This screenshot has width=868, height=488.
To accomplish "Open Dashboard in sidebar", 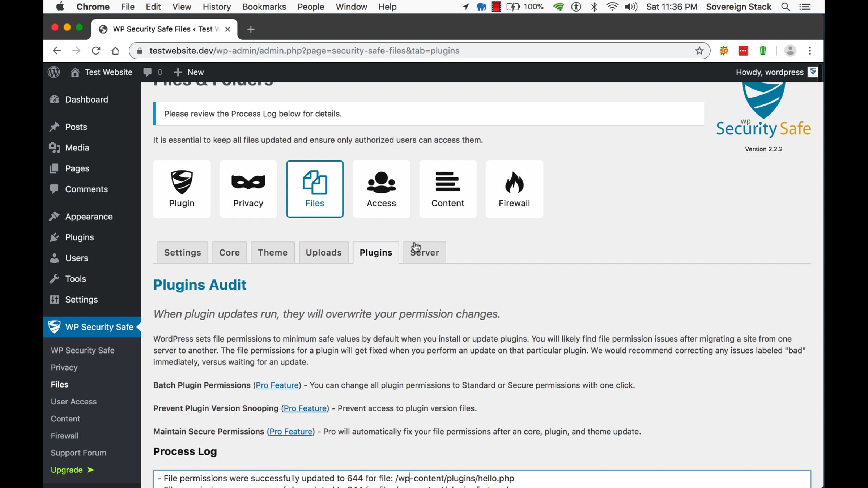I will tap(92, 99).
